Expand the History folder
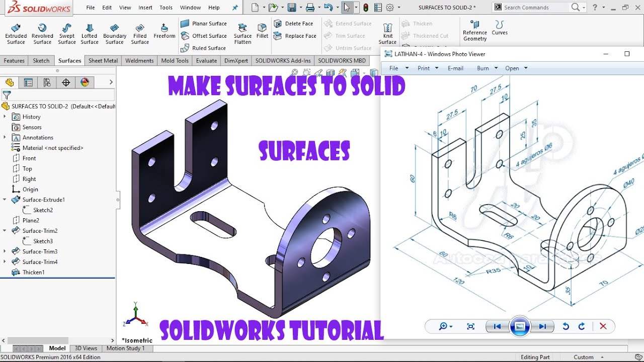 pos(5,117)
